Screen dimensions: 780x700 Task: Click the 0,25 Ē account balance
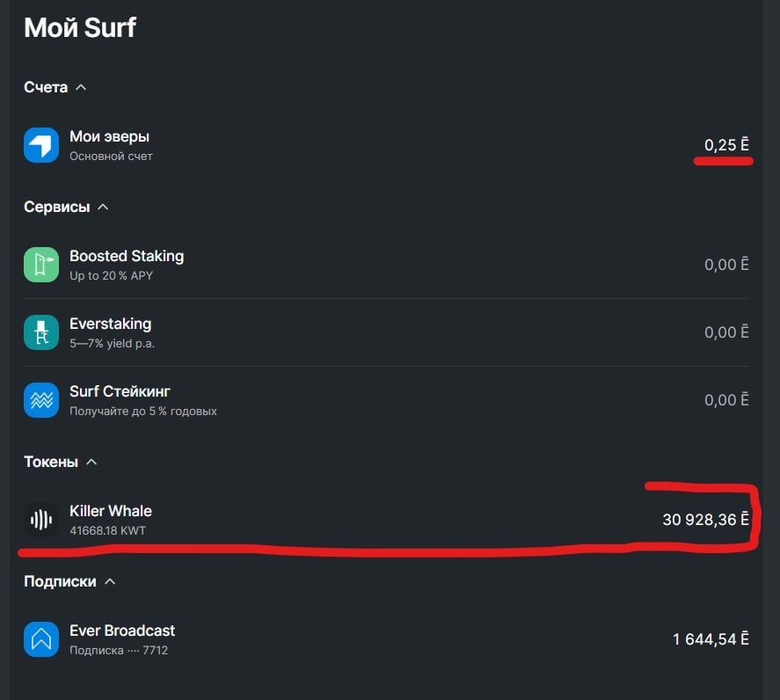click(726, 145)
